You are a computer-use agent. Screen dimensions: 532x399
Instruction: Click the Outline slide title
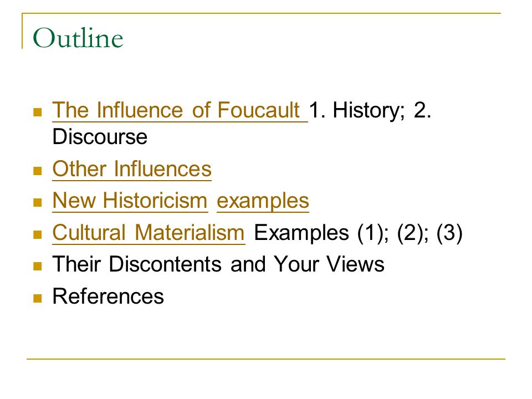click(x=78, y=38)
